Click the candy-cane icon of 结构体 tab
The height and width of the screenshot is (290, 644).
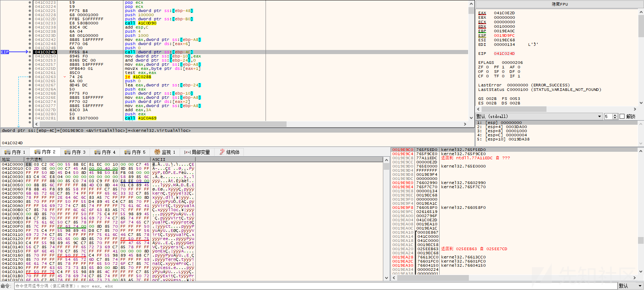click(222, 152)
